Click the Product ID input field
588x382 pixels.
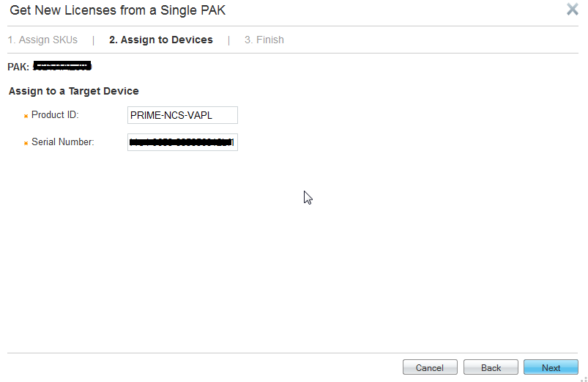[182, 115]
